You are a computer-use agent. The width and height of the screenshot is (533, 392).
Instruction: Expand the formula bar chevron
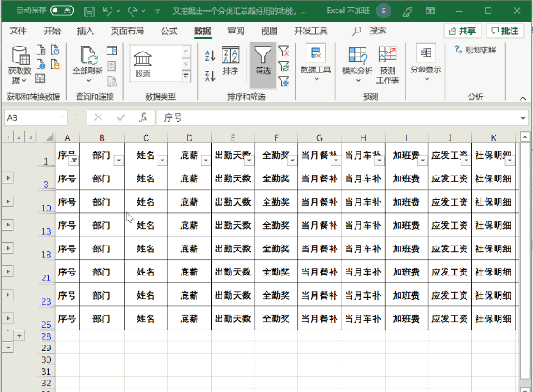523,117
